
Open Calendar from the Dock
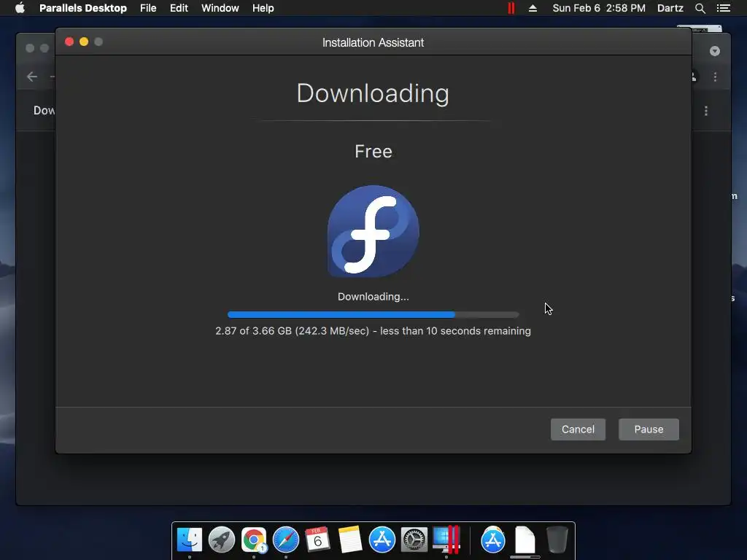click(x=317, y=540)
